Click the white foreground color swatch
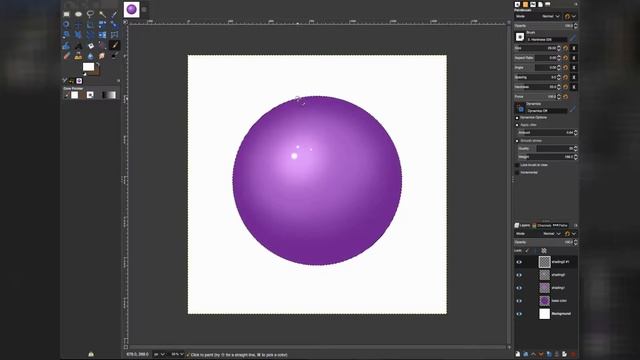The image size is (640, 360). [x=89, y=67]
